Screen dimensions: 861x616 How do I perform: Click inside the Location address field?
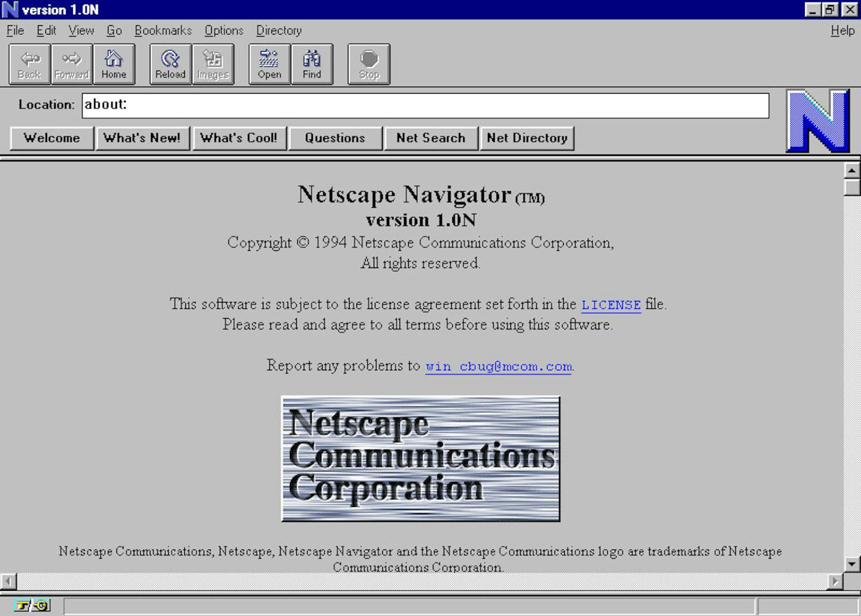(x=425, y=105)
